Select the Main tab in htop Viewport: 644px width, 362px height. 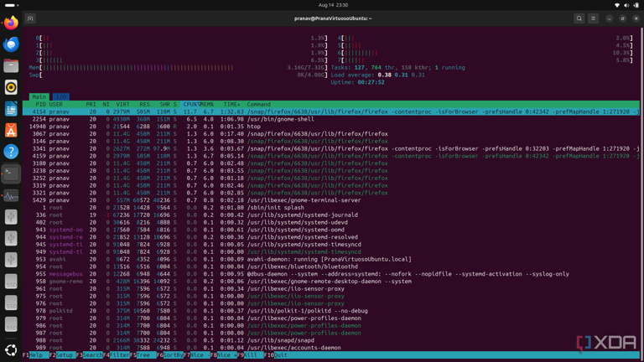click(x=39, y=97)
